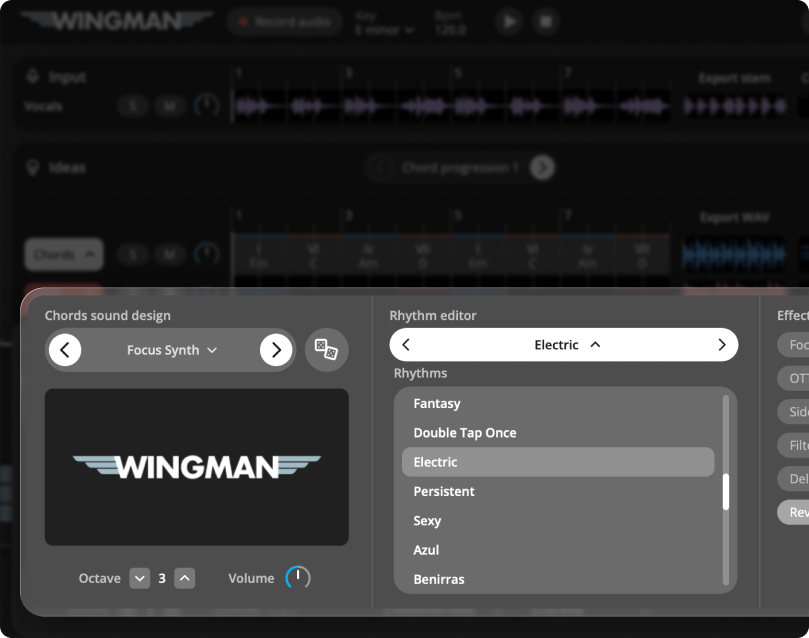Decrease the Octave value
Image resolution: width=809 pixels, height=638 pixels.
click(139, 578)
